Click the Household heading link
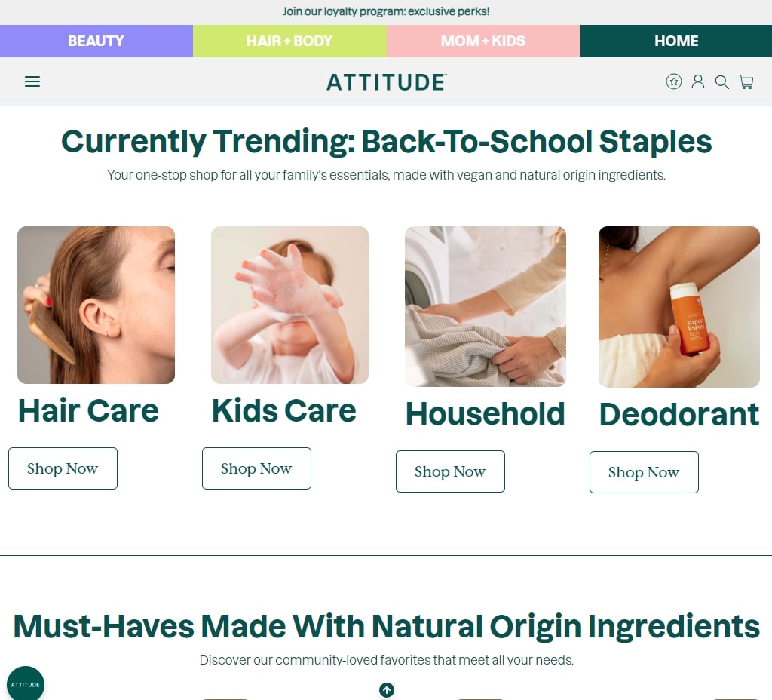The height and width of the screenshot is (700, 772). [485, 414]
